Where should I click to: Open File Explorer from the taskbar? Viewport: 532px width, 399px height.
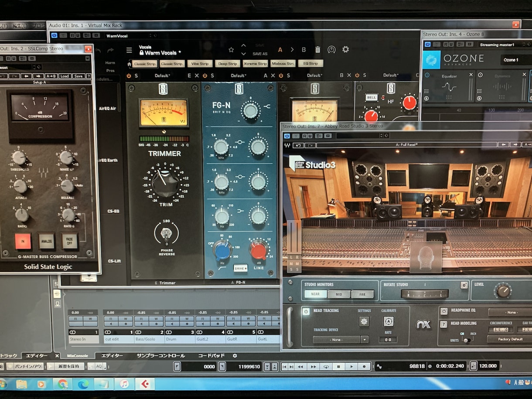tap(22, 384)
